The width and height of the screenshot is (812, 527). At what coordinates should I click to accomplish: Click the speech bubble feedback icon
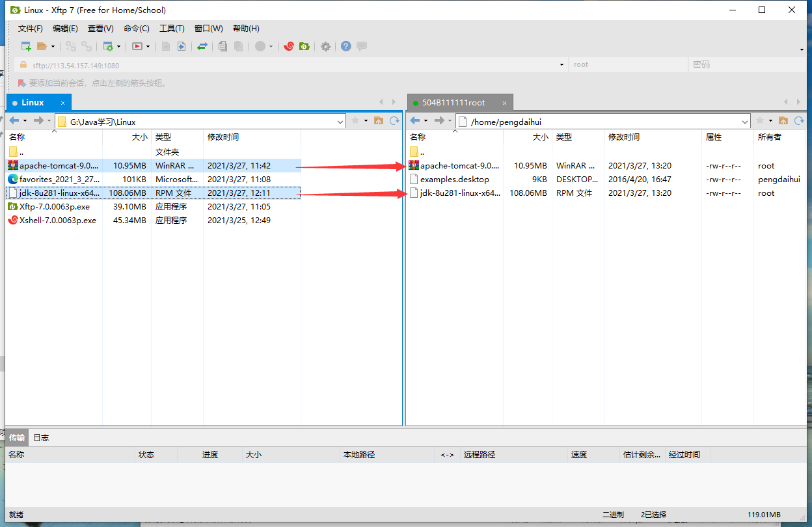[362, 46]
